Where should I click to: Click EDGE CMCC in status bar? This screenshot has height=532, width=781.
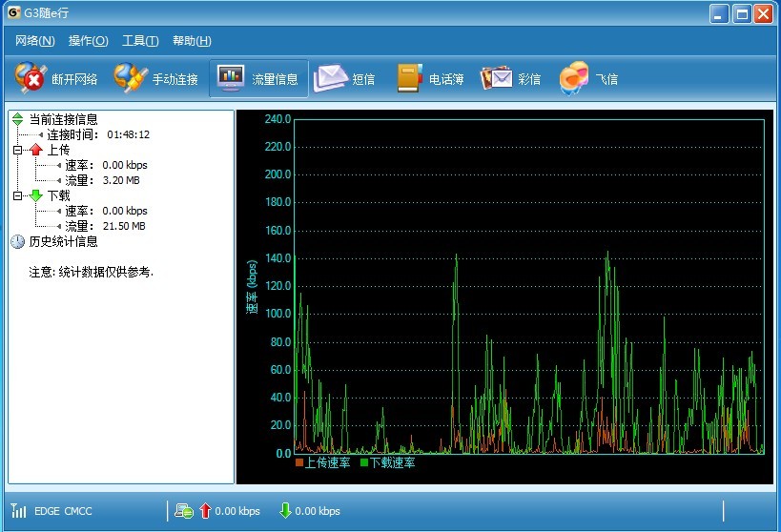pyautogui.click(x=63, y=511)
